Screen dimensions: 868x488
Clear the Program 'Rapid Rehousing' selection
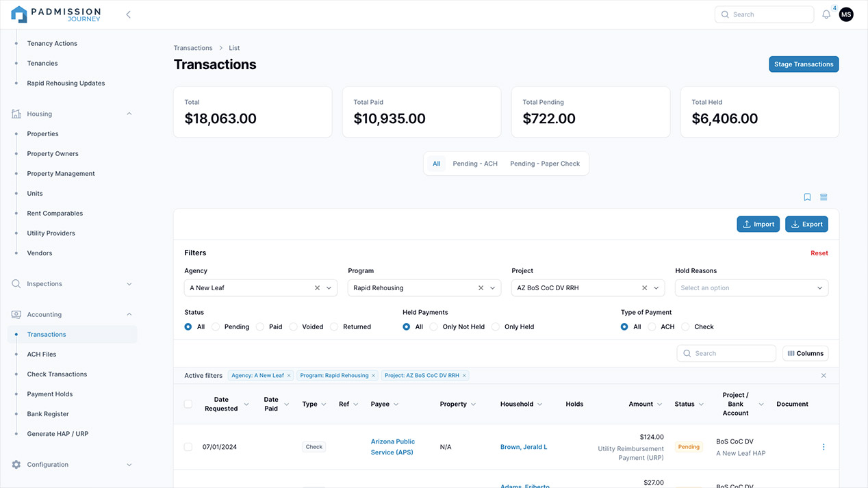click(481, 288)
